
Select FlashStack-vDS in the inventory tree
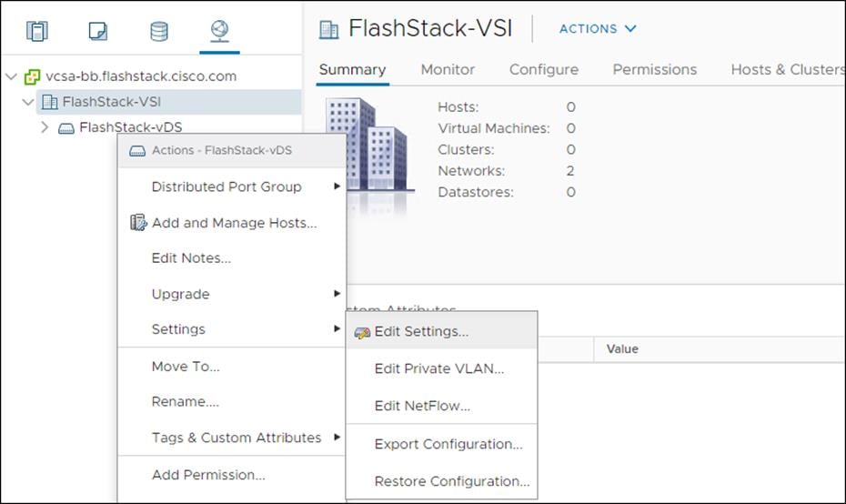(131, 127)
